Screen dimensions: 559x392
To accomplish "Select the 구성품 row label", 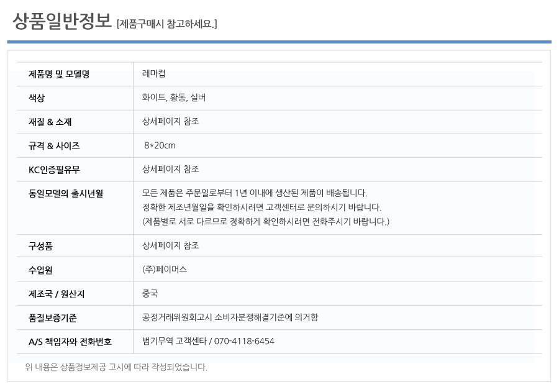I will (x=40, y=246).
